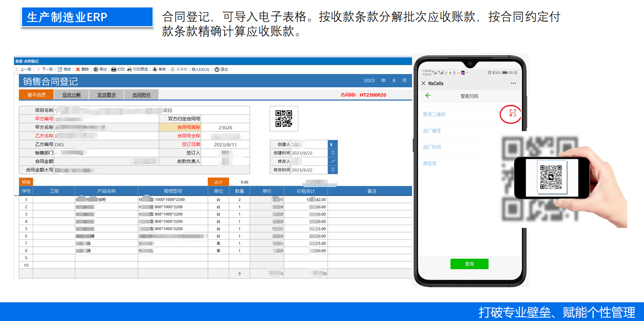
Task: Tap the green back arrow on phone
Action: coord(428,96)
